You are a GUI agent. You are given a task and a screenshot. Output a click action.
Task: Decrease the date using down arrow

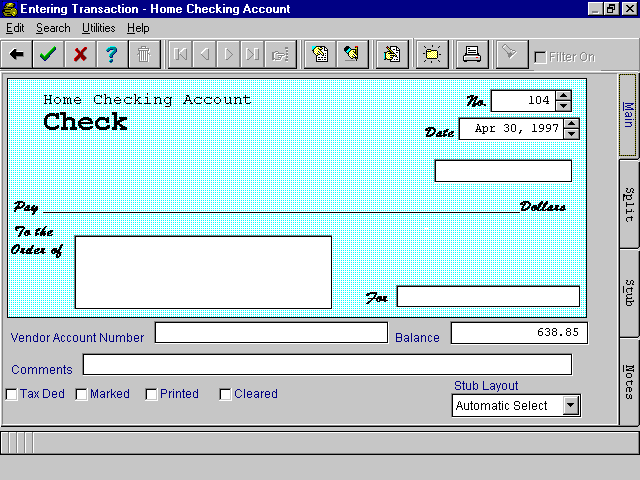click(x=571, y=134)
